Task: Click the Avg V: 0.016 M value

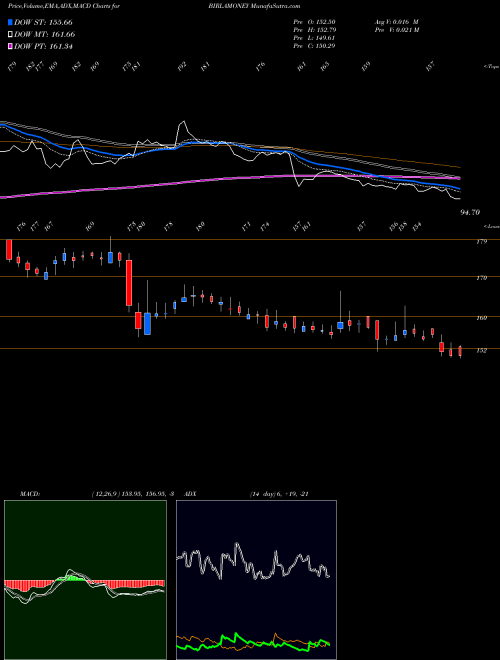Action: (x=396, y=22)
